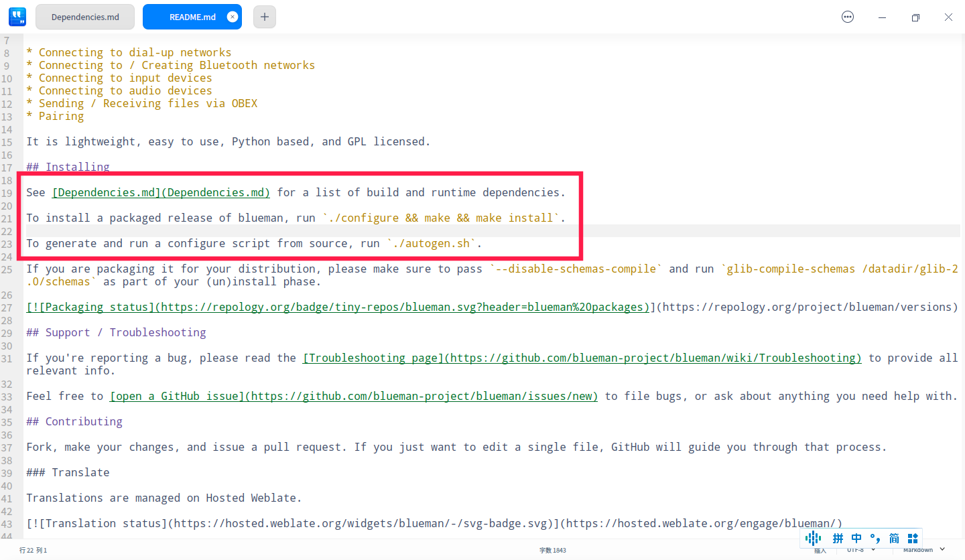Click the text editor app logo icon
This screenshot has height=560, width=965.
tap(17, 17)
